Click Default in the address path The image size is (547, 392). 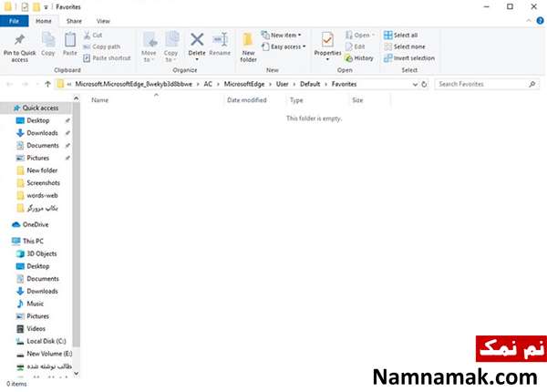310,84
